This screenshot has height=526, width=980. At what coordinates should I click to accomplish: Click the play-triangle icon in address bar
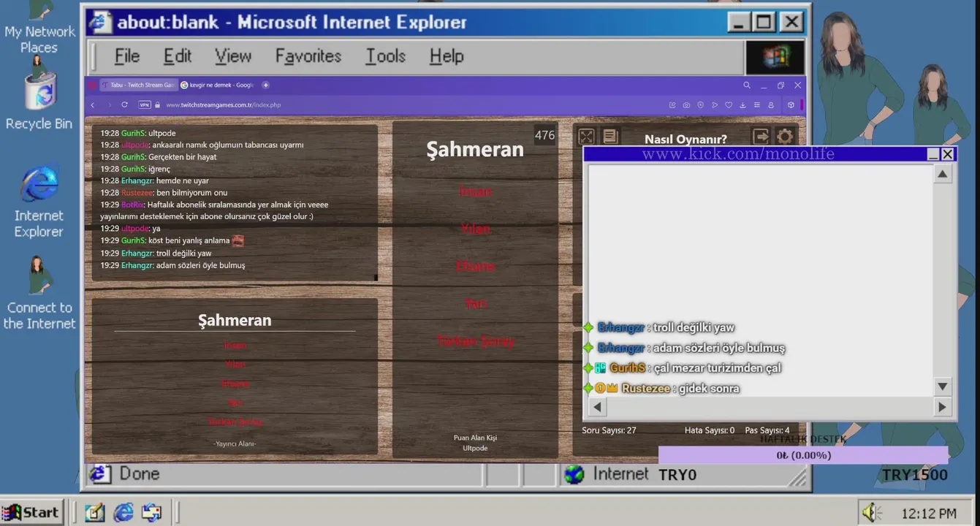tap(715, 105)
